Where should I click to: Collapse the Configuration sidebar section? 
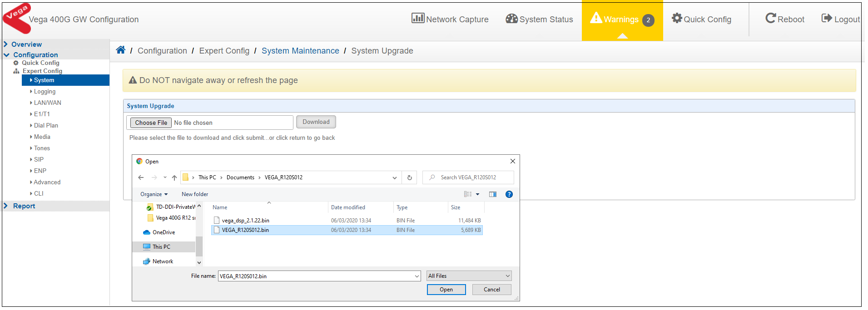(x=35, y=55)
